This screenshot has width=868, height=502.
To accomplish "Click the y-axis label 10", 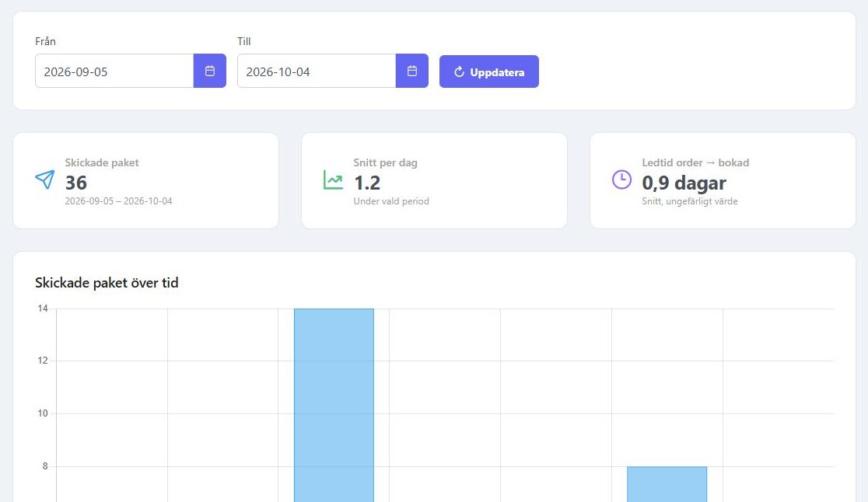I will click(43, 413).
